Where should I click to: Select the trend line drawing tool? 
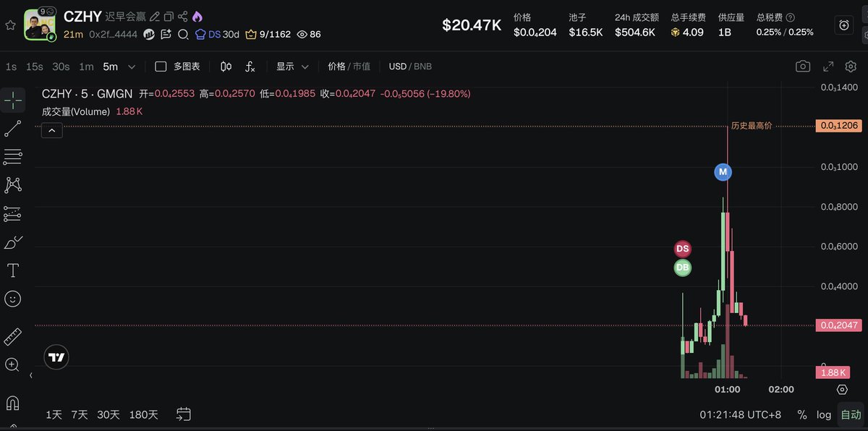pyautogui.click(x=11, y=128)
